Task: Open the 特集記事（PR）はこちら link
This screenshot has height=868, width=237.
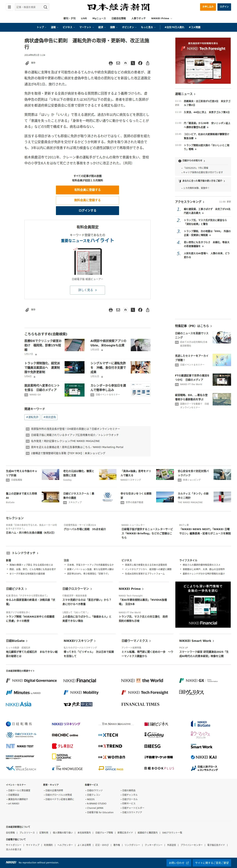Action: point(193,326)
